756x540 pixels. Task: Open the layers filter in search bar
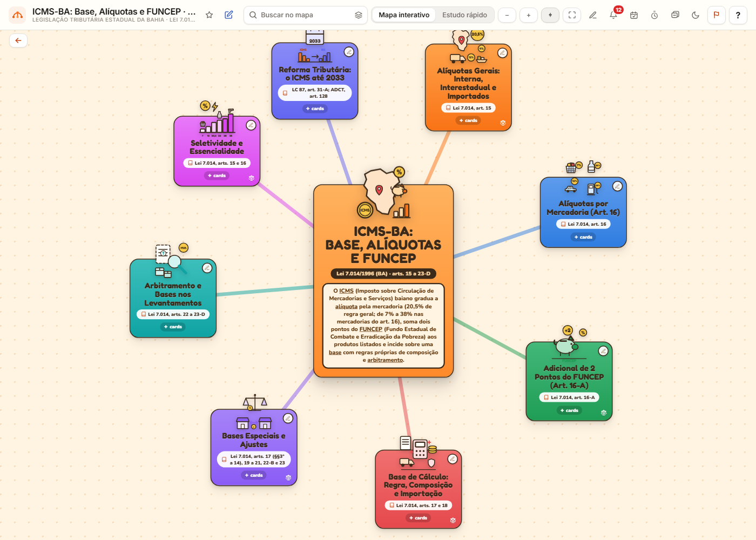(359, 15)
